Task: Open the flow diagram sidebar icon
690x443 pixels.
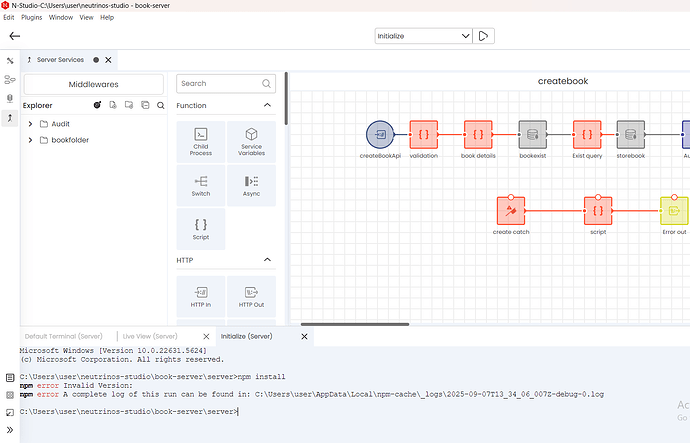Action: (x=10, y=80)
